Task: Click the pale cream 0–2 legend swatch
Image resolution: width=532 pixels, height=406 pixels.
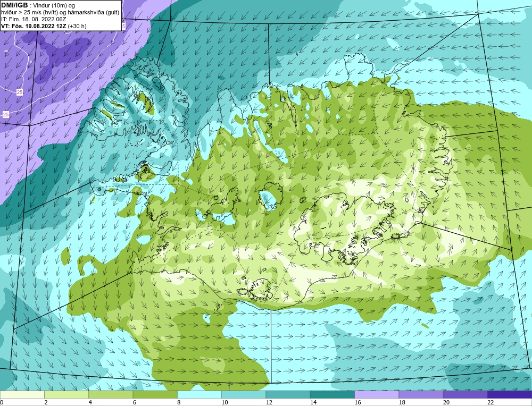Action: (22, 395)
